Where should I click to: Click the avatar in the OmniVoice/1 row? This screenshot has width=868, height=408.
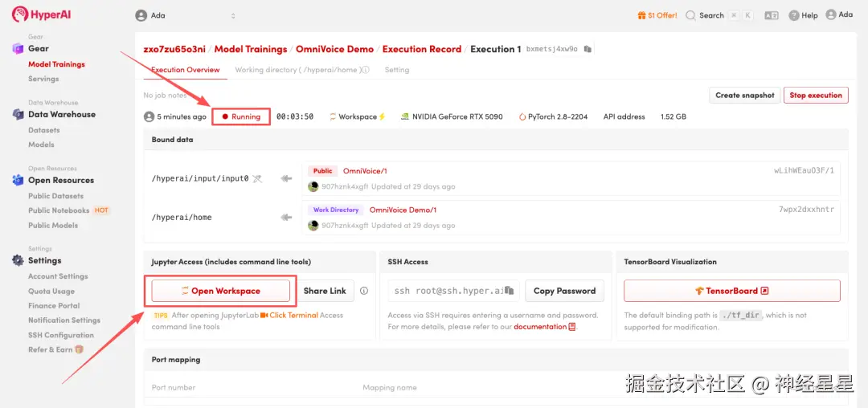coord(313,186)
